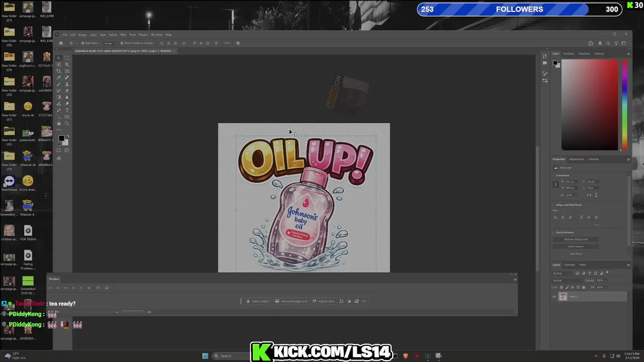Select the Frame tool
The width and height of the screenshot is (644, 362).
pyautogui.click(x=67, y=71)
